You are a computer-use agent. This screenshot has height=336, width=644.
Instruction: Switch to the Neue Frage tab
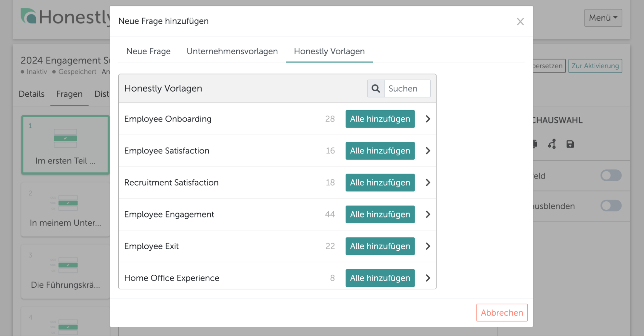click(x=148, y=51)
